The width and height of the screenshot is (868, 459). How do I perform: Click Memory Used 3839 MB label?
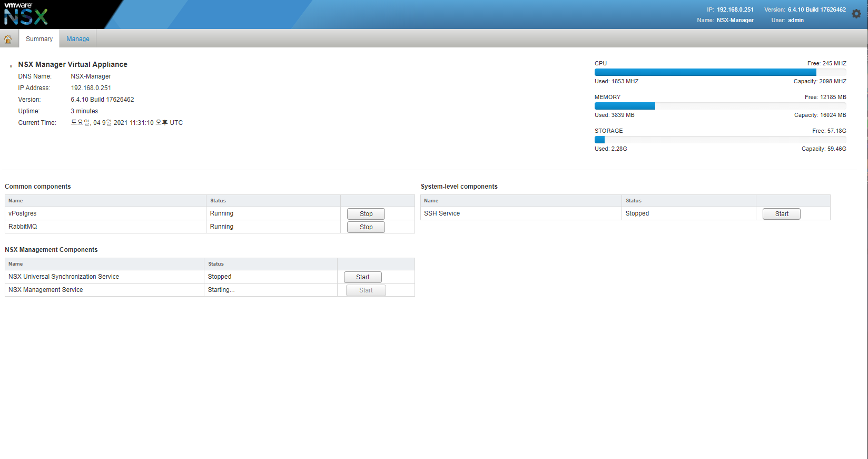[x=615, y=115]
